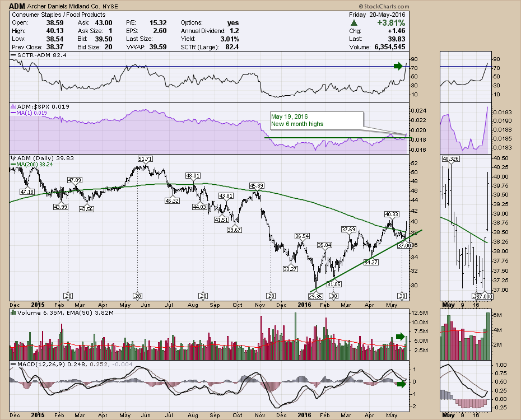The width and height of the screenshot is (521, 420).
Task: Click the May 19, 2016 annotation box
Action: pyautogui.click(x=316, y=120)
